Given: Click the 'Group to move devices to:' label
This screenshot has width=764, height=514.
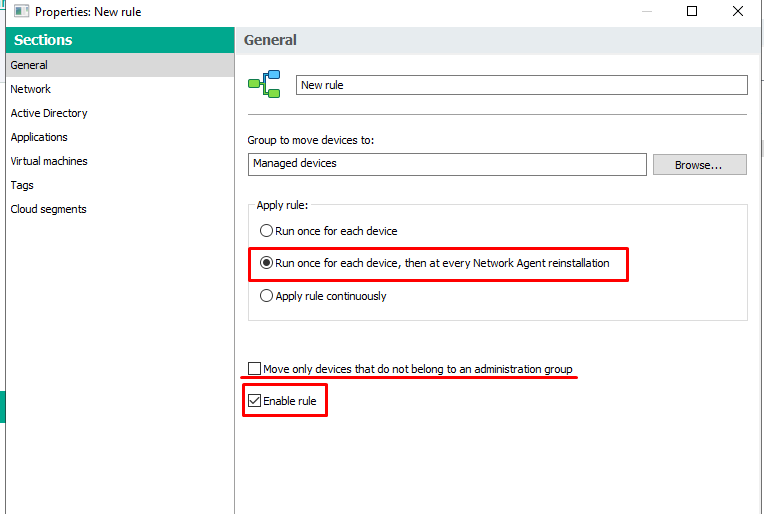Looking at the screenshot, I should 311,140.
